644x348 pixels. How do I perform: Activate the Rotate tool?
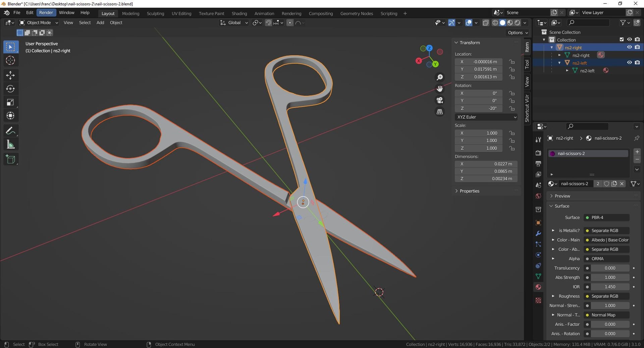point(10,89)
